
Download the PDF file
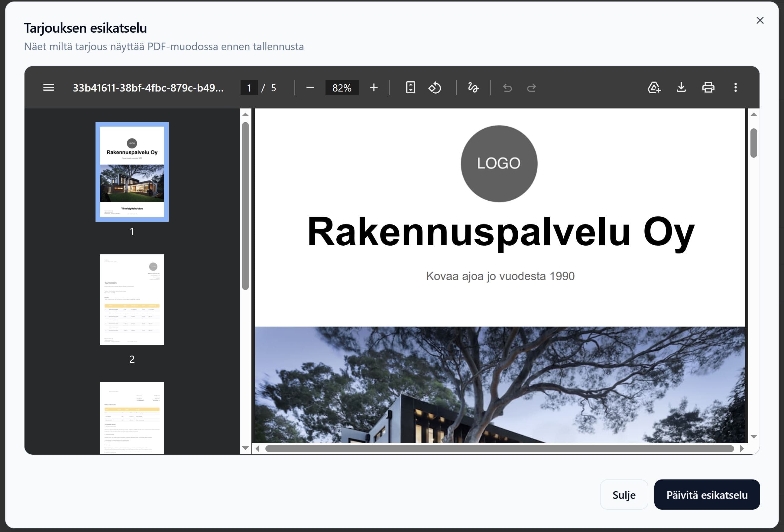click(681, 88)
